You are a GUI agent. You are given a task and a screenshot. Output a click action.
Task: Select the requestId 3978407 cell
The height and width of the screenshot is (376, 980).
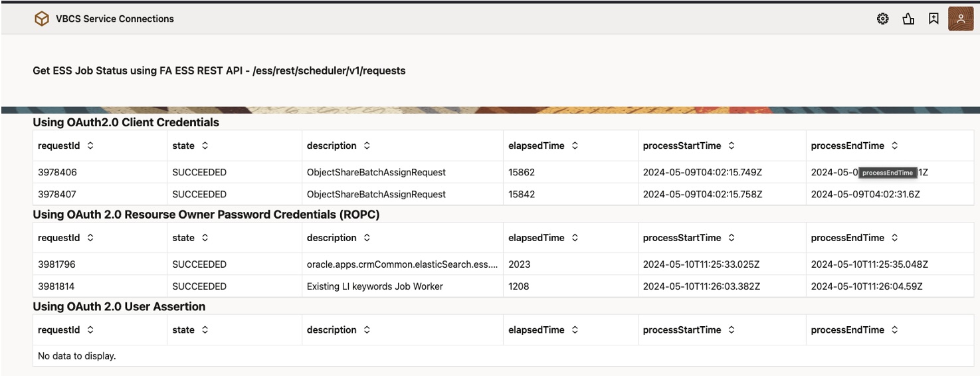58,195
